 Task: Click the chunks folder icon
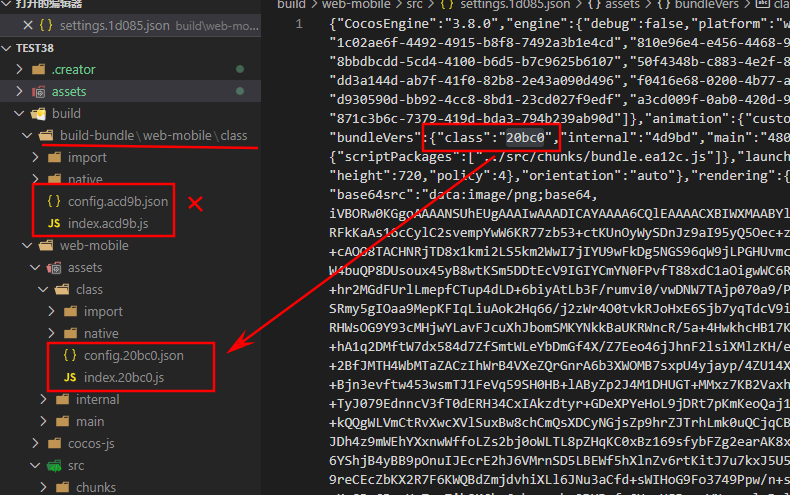tap(62, 487)
